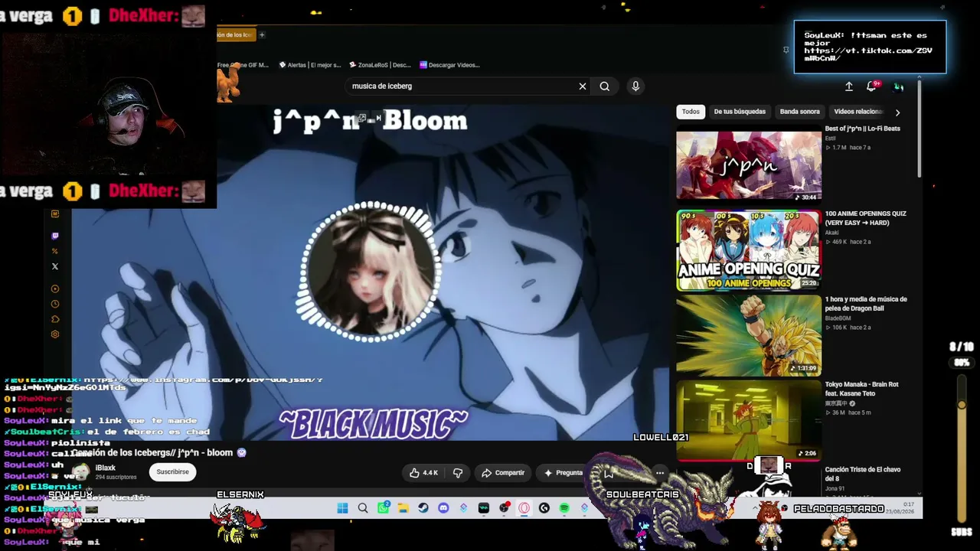The width and height of the screenshot is (980, 551).
Task: Open the "Best of j^p^n | Lo-Fi Beats" thumbnail
Action: coord(749,165)
